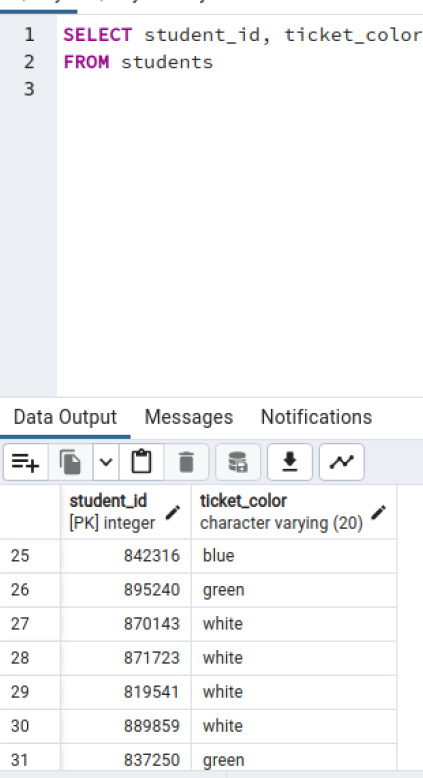Click the Save data changes icon

tap(238, 462)
